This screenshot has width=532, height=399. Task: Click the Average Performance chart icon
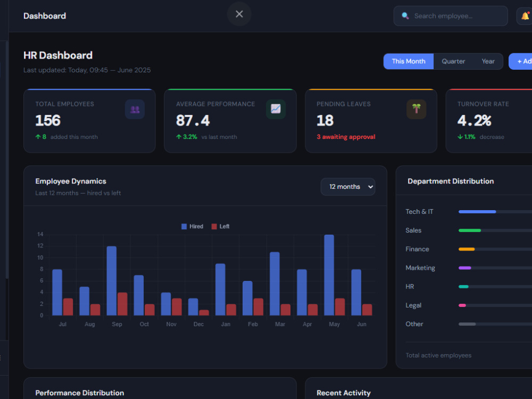276,109
